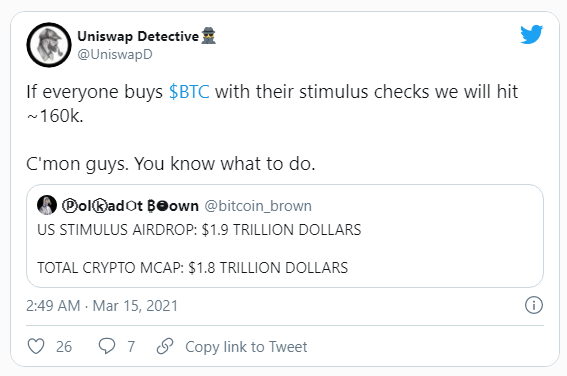This screenshot has height=376, width=567.
Task: Open replies via speech bubble icon
Action: tap(107, 346)
